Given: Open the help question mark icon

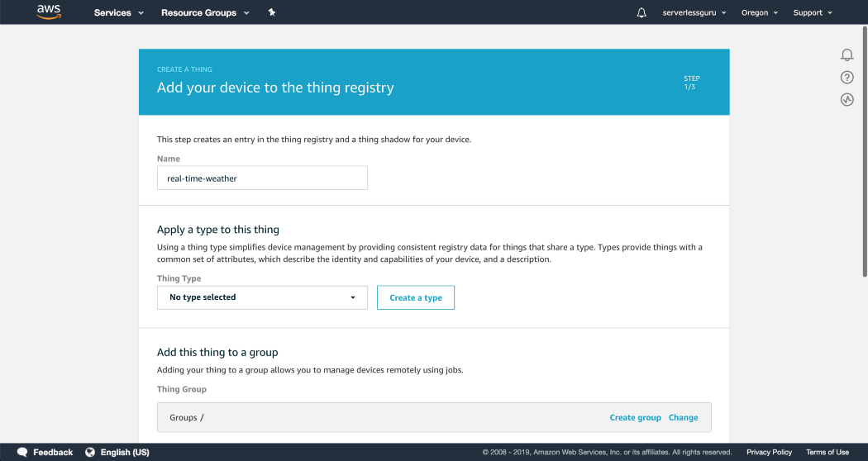Looking at the screenshot, I should click(x=847, y=78).
